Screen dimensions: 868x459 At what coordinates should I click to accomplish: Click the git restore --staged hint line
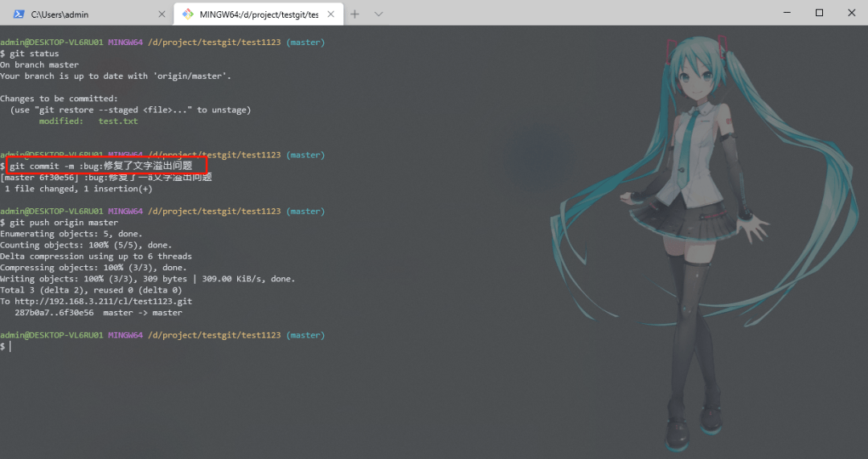pos(131,109)
